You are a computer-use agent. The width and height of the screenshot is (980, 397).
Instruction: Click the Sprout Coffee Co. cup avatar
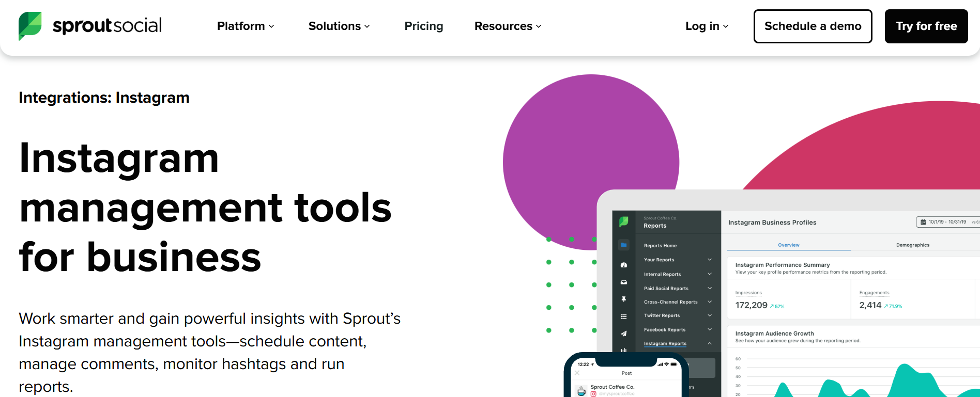[x=581, y=391]
